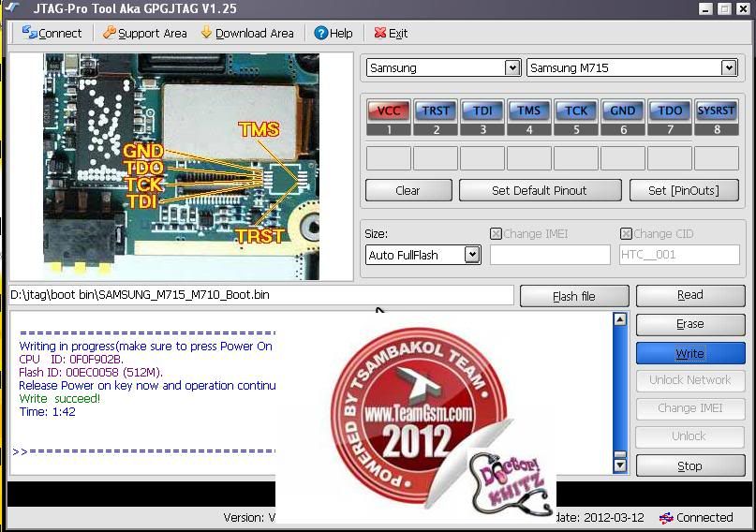Screen dimensions: 756x532
Task: Click the Flash file button
Action: click(574, 296)
